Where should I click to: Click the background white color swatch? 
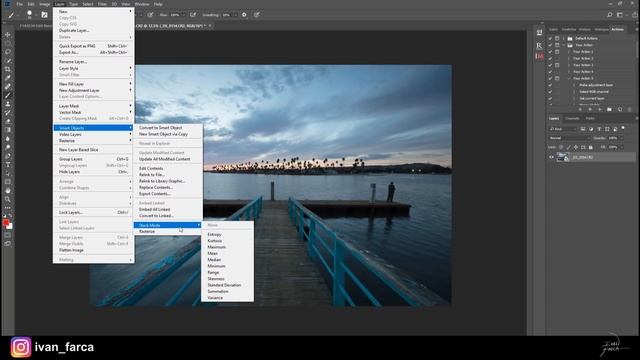(10, 226)
